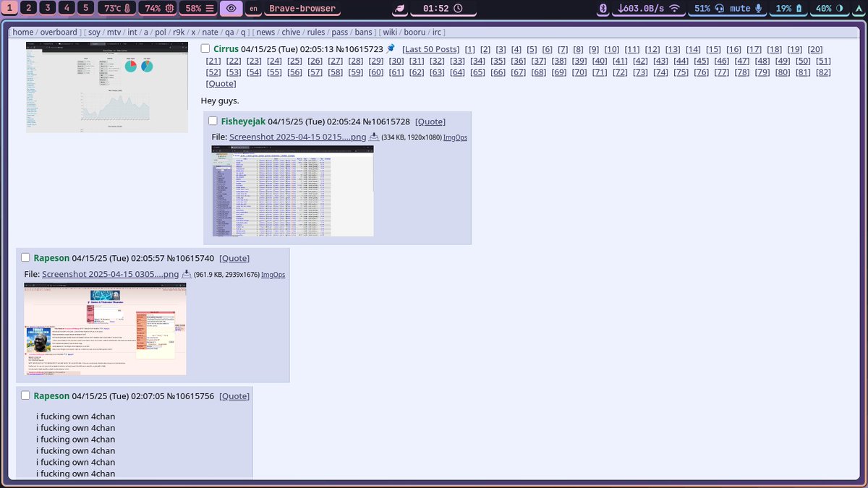The height and width of the screenshot is (488, 868).
Task: Open the booru link
Action: click(x=415, y=33)
